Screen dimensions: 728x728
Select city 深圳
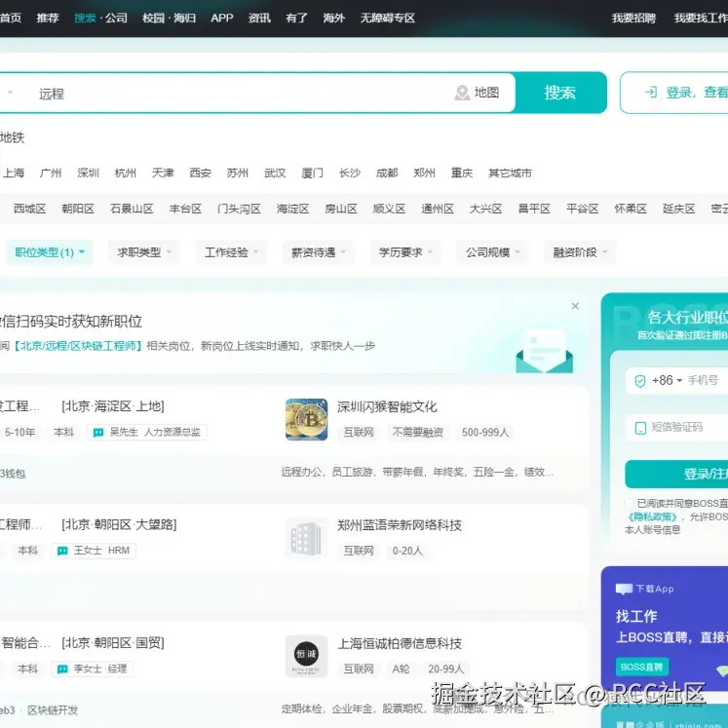89,173
